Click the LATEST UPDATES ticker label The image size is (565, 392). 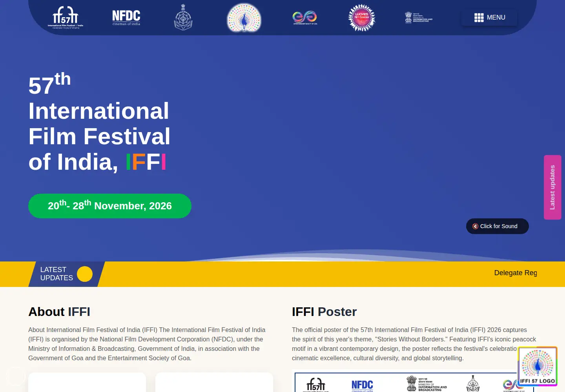point(56,274)
